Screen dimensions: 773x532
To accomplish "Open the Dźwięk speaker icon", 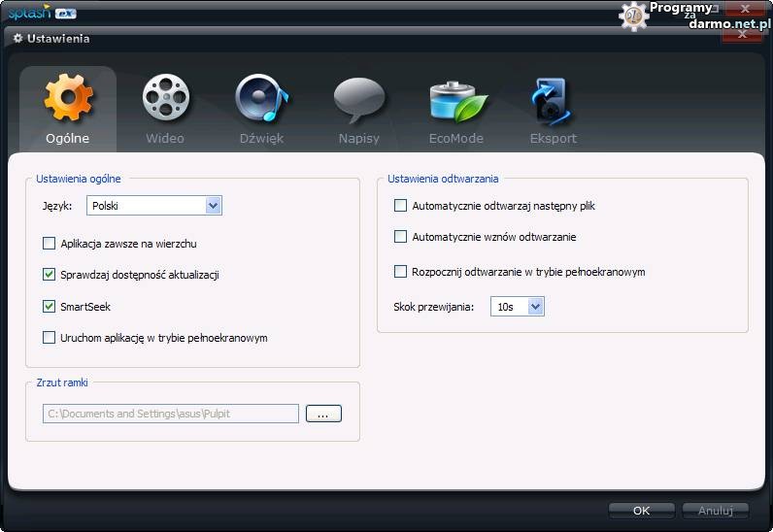I will coord(261,99).
